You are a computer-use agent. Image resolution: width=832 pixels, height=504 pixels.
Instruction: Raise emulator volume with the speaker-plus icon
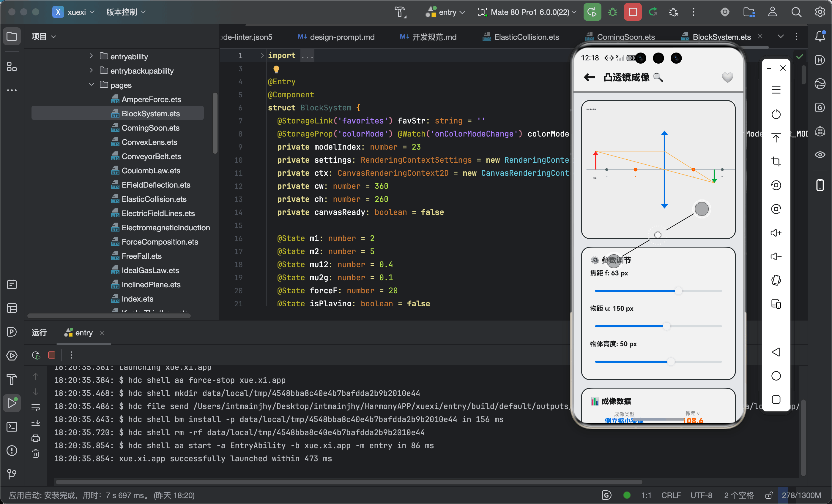pos(776,233)
